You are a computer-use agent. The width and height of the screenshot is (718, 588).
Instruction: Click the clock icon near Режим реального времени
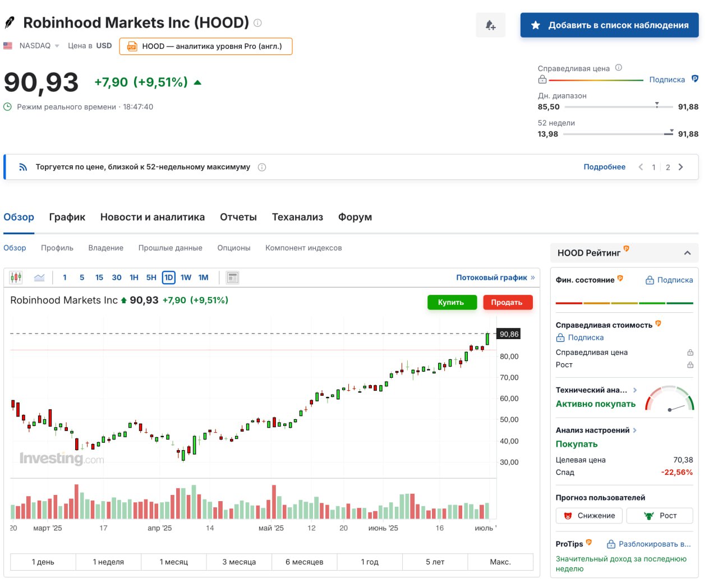point(8,107)
